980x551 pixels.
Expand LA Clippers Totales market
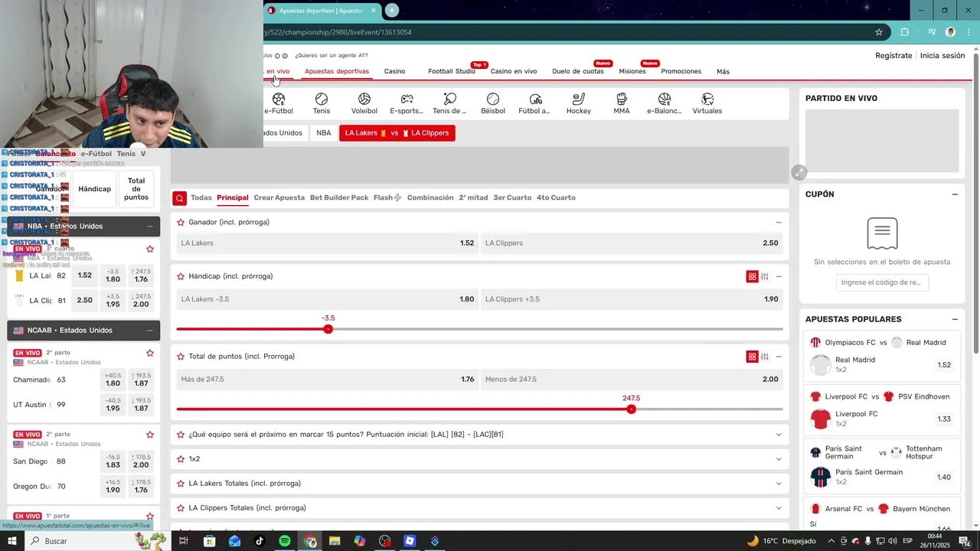pyautogui.click(x=779, y=508)
